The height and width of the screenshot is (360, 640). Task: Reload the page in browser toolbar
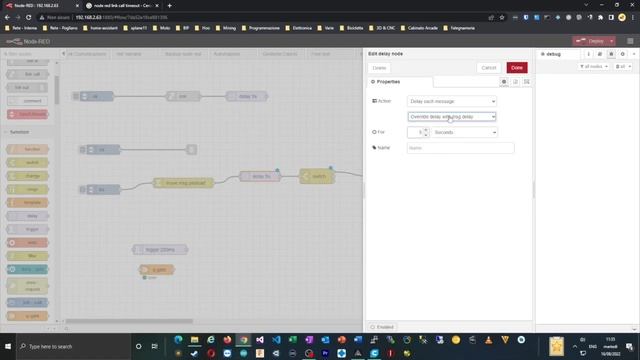point(29,18)
